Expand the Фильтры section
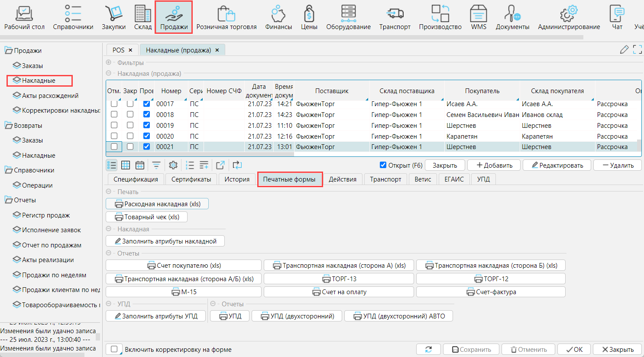Screen dimensions: 644x357 (109, 62)
